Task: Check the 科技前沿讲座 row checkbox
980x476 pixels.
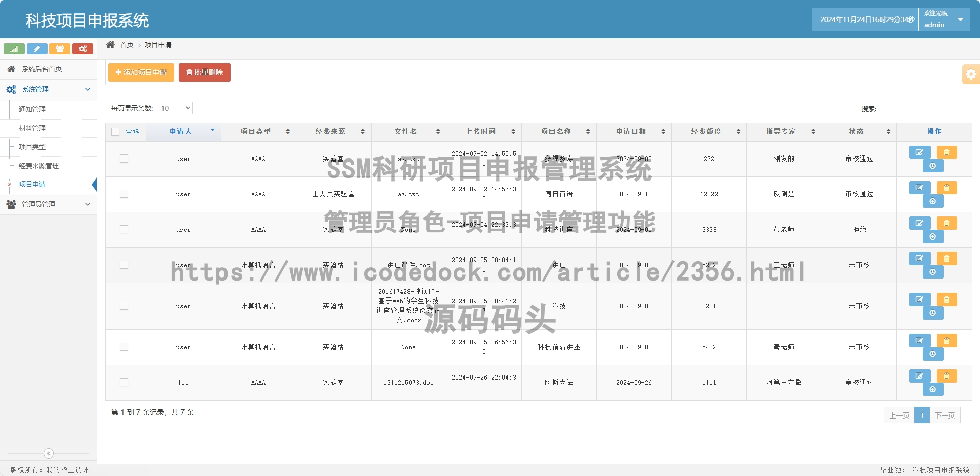Action: coord(124,347)
